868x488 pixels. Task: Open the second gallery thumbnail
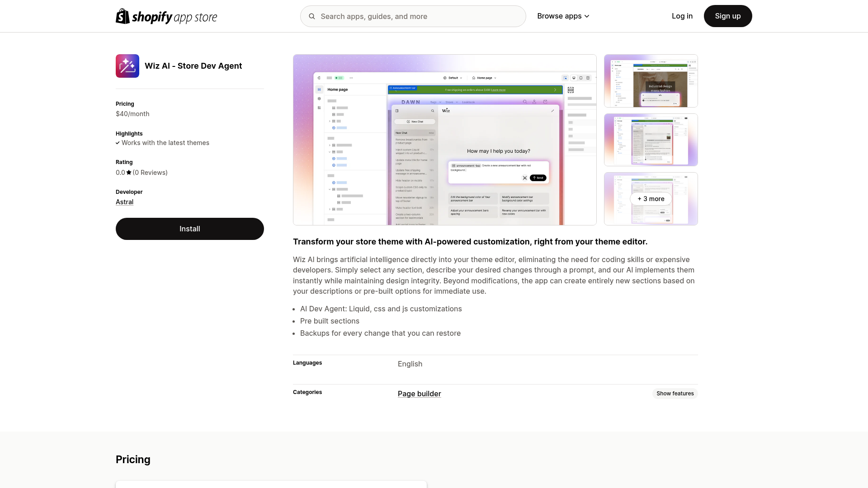point(651,140)
